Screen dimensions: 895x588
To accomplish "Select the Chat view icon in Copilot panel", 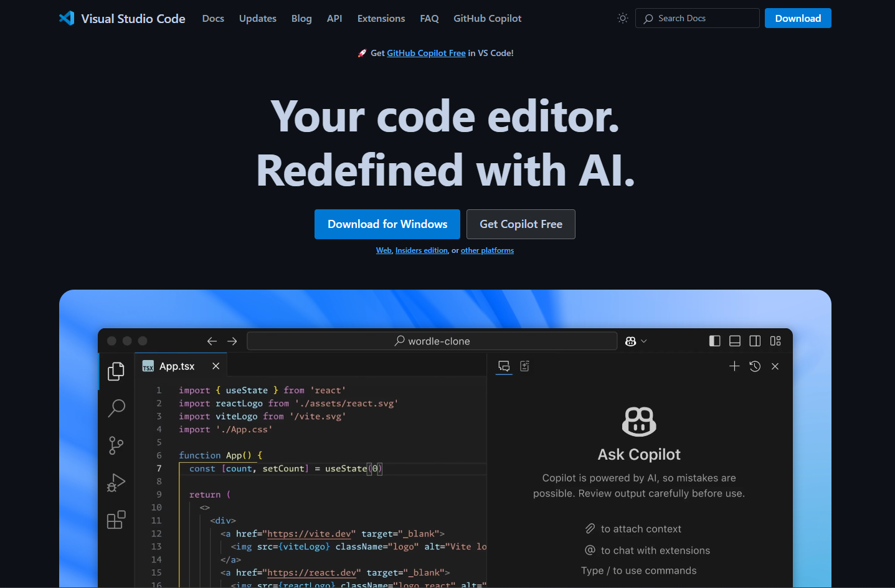I will (504, 366).
